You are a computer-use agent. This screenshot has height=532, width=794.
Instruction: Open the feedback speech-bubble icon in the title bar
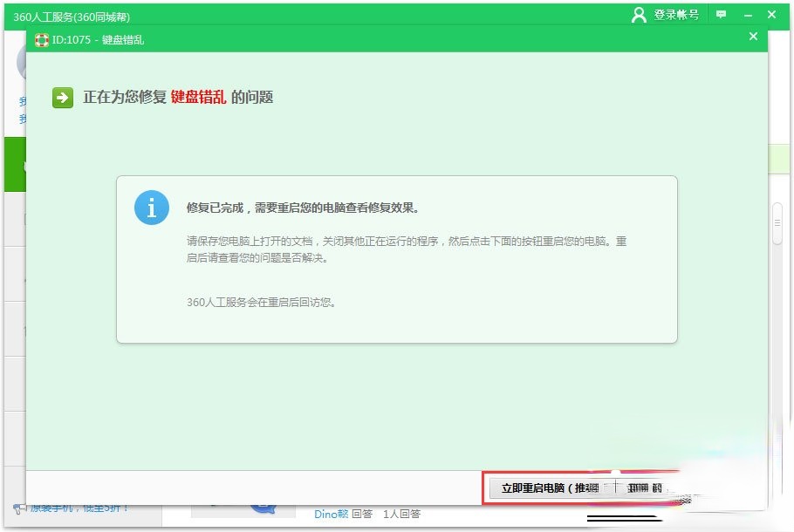tap(721, 14)
